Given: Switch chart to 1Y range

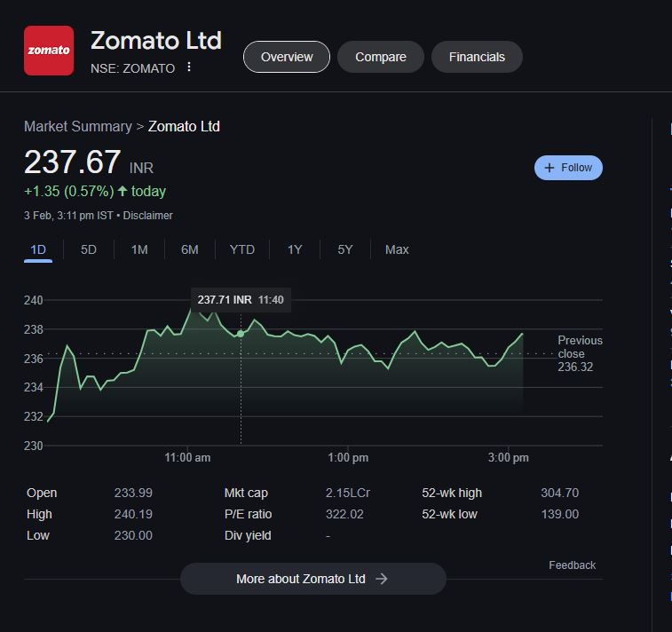Looking at the screenshot, I should click(x=295, y=249).
